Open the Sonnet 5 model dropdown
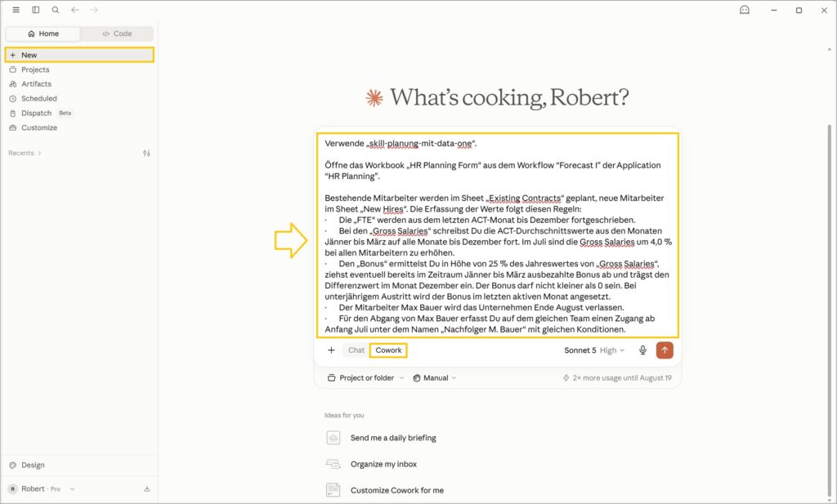837x504 pixels. tap(594, 350)
